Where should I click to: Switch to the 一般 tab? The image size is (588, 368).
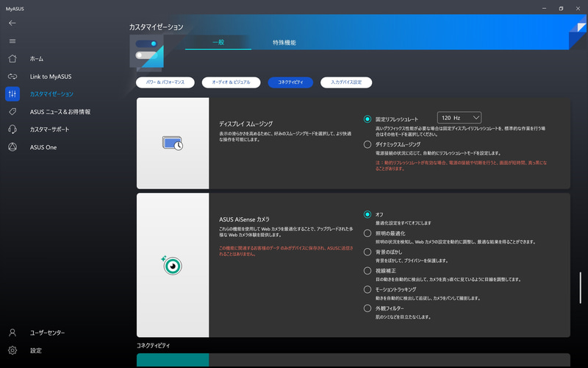218,42
